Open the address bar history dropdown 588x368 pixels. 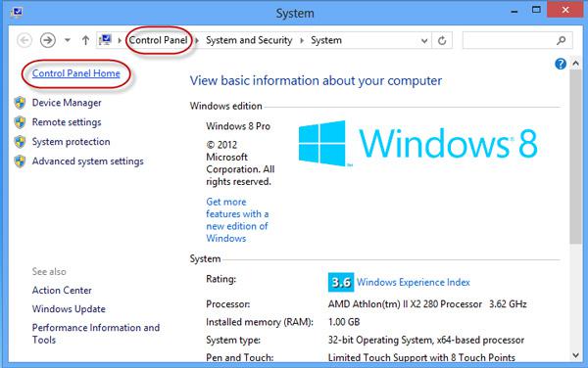424,40
